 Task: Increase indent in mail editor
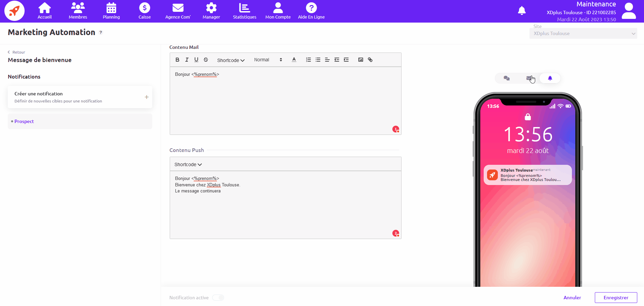coord(346,60)
